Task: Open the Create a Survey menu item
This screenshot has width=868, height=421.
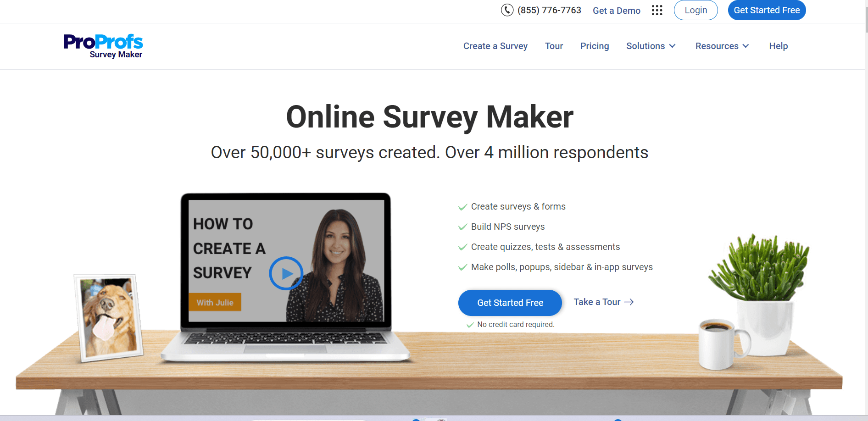Action: click(495, 46)
